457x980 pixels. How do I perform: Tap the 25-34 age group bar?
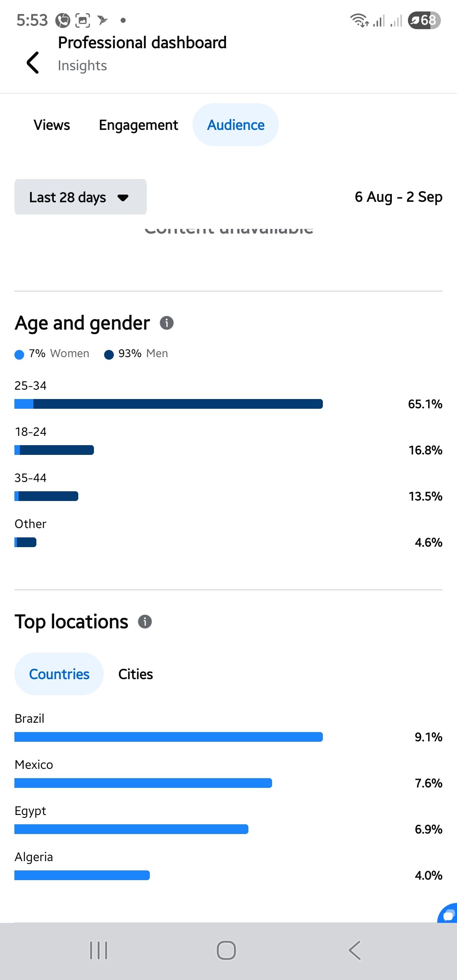[x=168, y=404]
